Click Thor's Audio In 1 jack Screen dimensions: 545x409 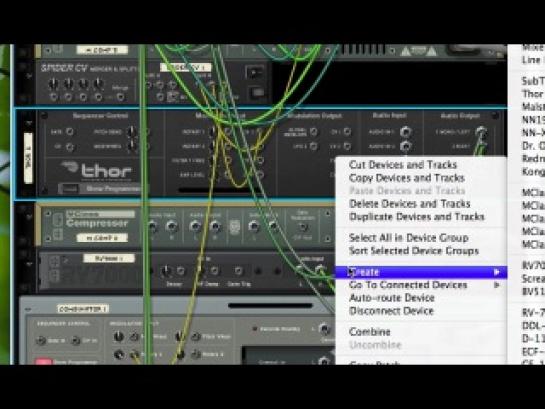(405, 132)
